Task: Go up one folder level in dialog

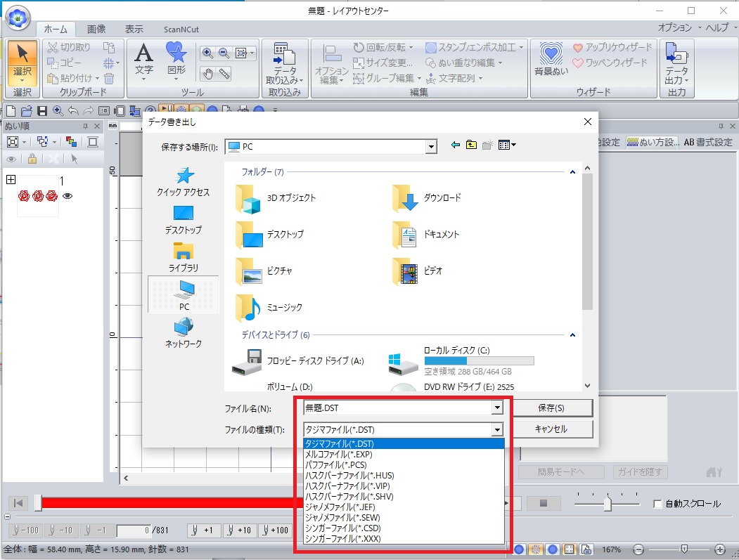Action: 471,145
